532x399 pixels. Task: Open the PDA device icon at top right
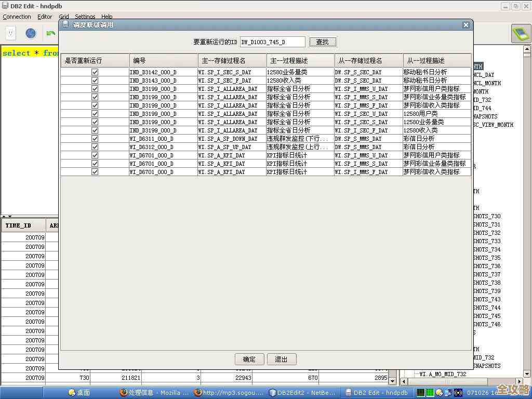pyautogui.click(x=522, y=33)
